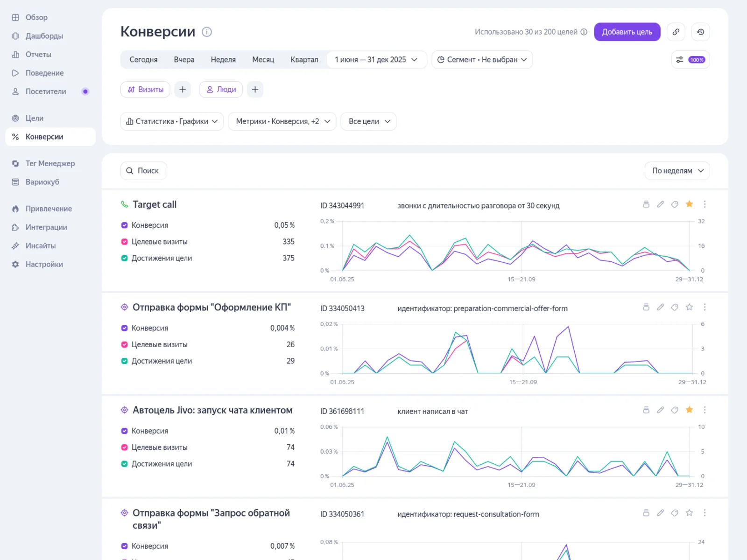Edit the "Оформление КП" form goal

point(661,307)
